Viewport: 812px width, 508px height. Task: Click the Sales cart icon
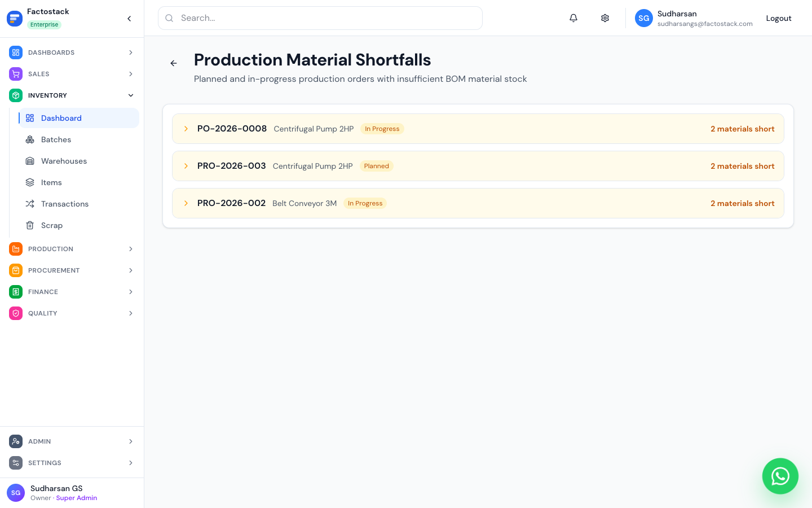(16, 74)
